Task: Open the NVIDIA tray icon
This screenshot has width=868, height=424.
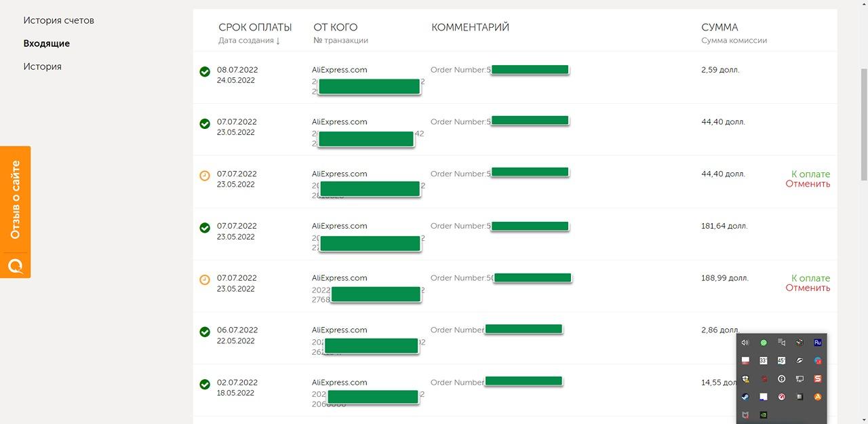Action: point(764,415)
